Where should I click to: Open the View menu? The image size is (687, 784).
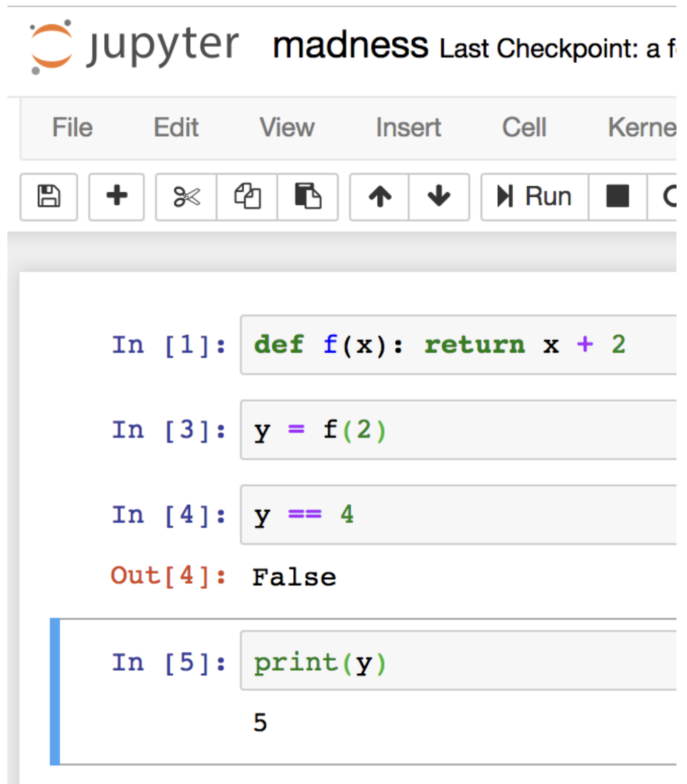287,128
